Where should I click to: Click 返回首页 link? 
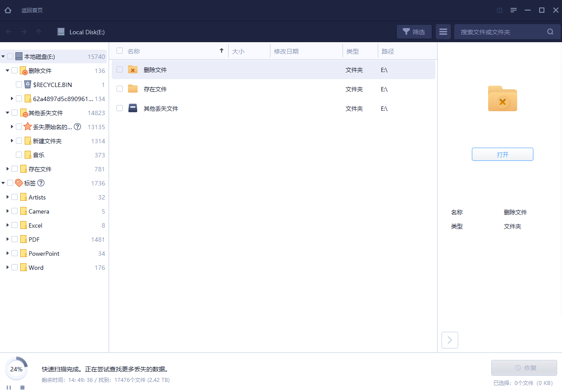(x=32, y=10)
